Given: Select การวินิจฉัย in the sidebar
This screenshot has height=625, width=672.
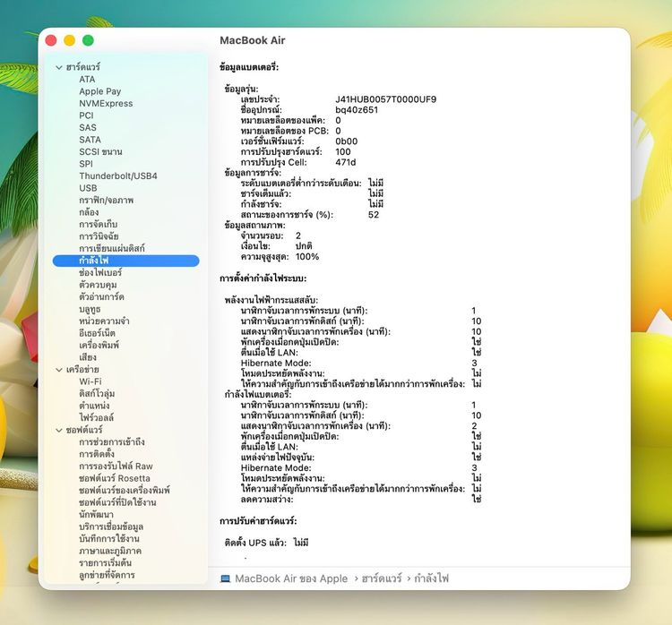Looking at the screenshot, I should [99, 236].
